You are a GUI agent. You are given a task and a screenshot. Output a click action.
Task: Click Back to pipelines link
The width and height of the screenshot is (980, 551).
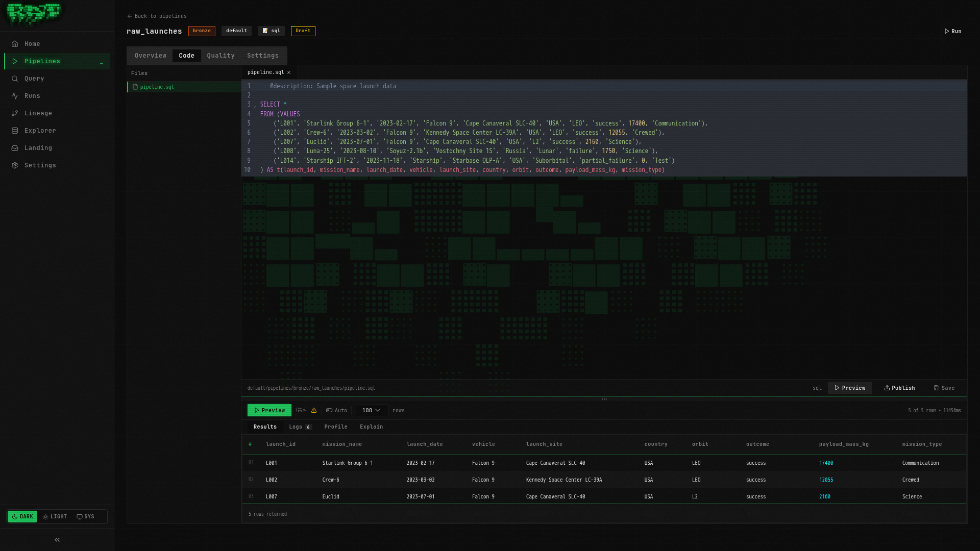coord(157,16)
